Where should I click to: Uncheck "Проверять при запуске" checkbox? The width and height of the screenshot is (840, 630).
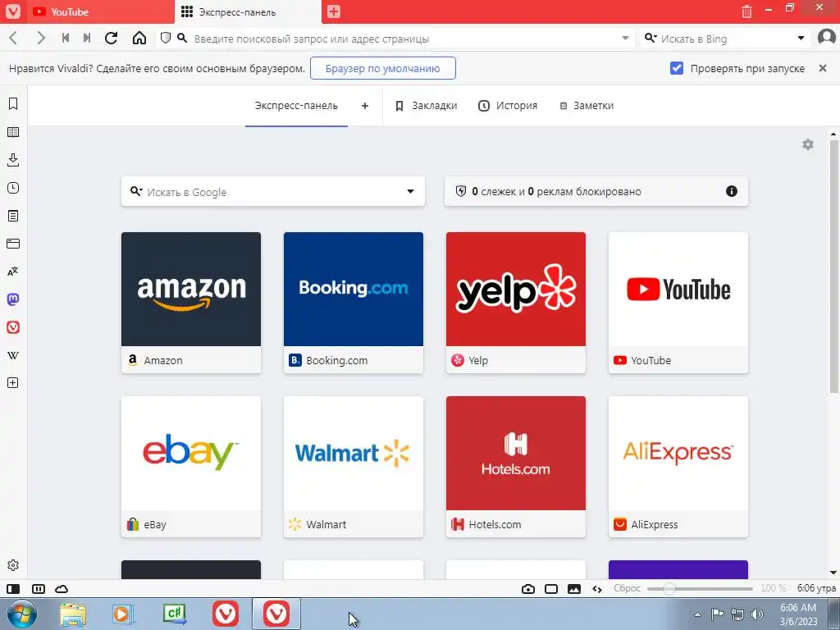point(677,68)
